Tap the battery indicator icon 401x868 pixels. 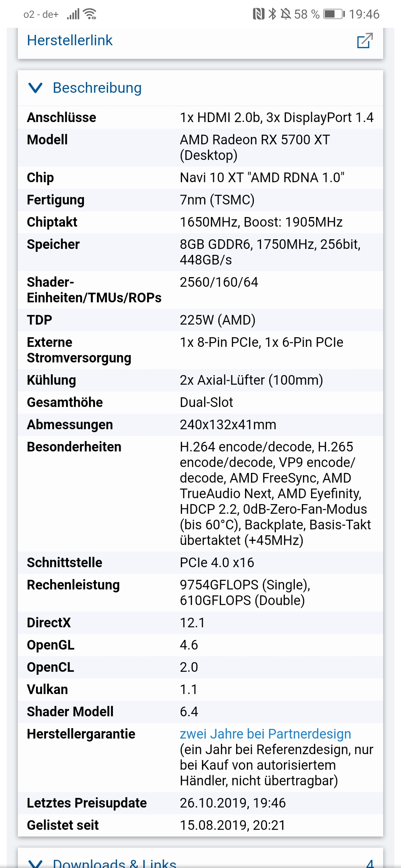coord(334,14)
